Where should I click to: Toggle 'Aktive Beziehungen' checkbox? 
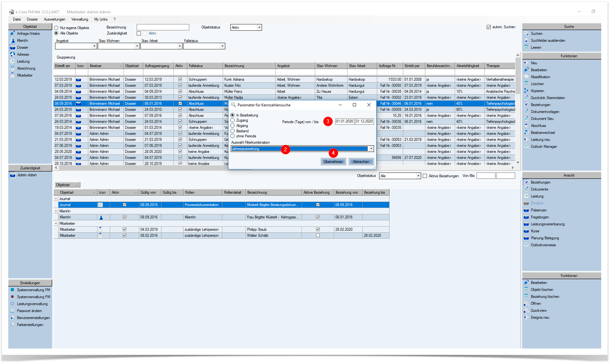(x=425, y=176)
